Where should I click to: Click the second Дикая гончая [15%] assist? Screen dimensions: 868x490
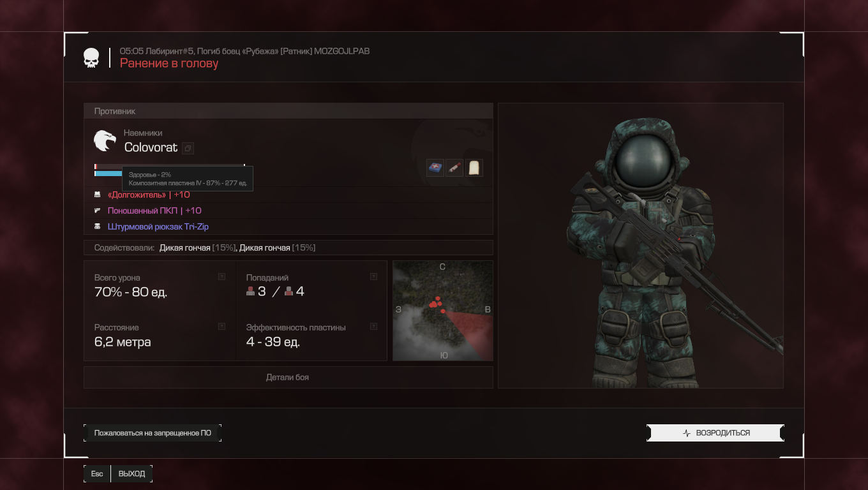tap(277, 248)
